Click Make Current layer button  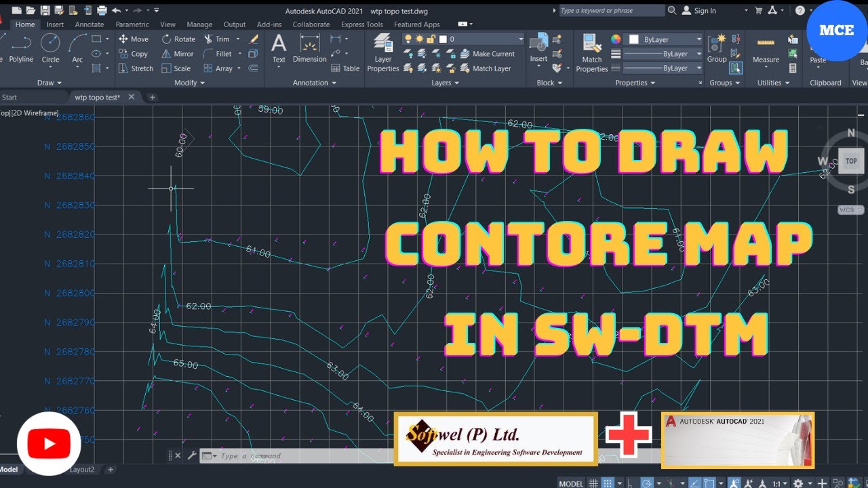pyautogui.click(x=488, y=54)
